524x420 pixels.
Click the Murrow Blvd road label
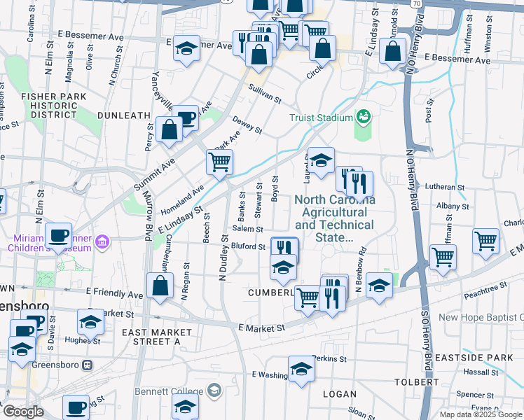tap(148, 216)
